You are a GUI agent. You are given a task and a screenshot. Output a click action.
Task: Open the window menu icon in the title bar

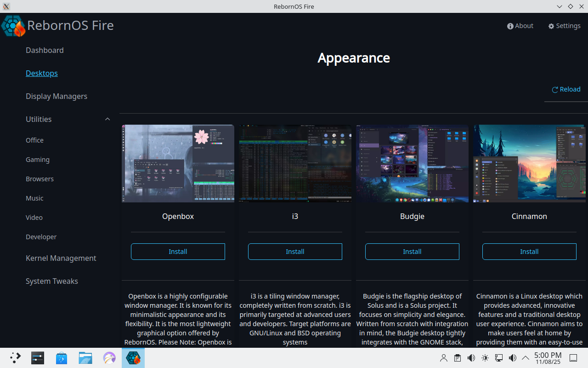click(x=6, y=6)
